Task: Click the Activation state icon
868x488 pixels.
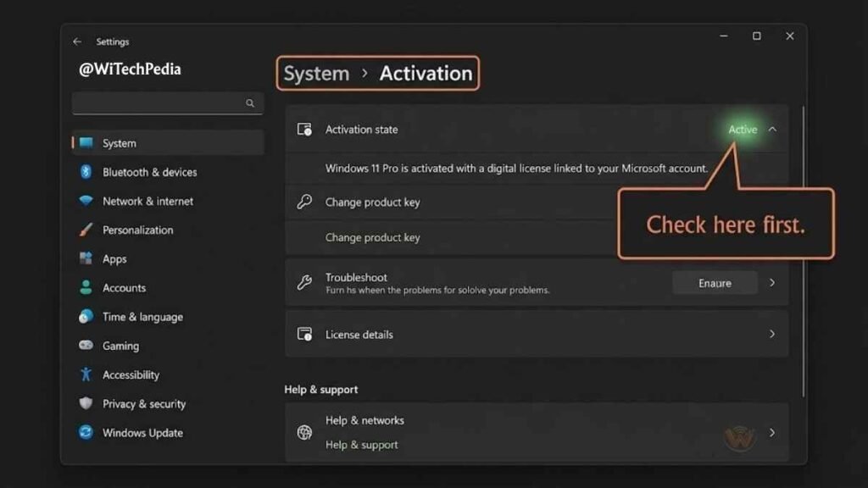Action: coord(304,130)
